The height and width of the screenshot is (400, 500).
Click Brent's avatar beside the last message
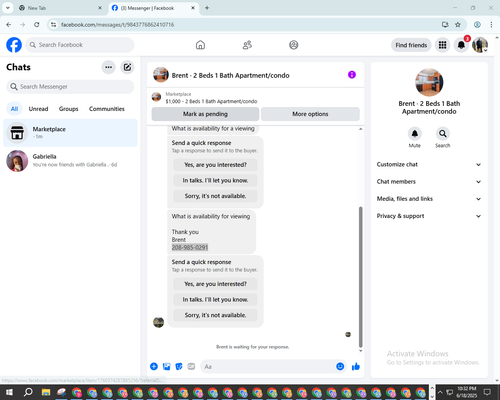tap(158, 322)
